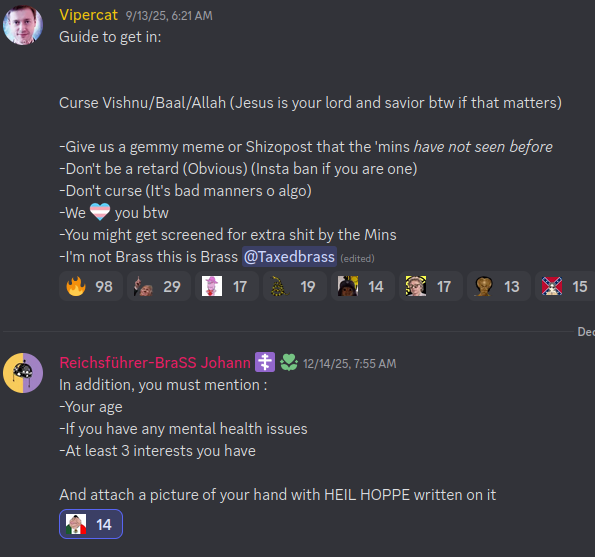
Task: Toggle the dark-haired figure reaction showing 14
Action: 362,286
